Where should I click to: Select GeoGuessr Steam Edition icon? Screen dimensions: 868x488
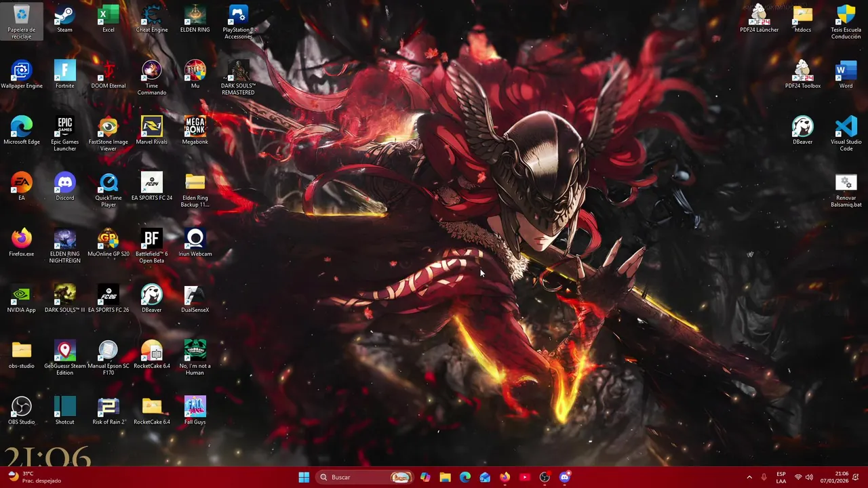pyautogui.click(x=64, y=358)
